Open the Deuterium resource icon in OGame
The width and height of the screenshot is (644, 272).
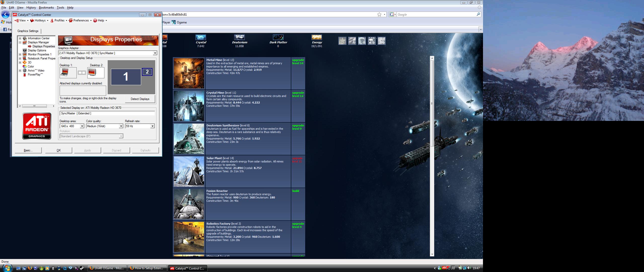[239, 37]
